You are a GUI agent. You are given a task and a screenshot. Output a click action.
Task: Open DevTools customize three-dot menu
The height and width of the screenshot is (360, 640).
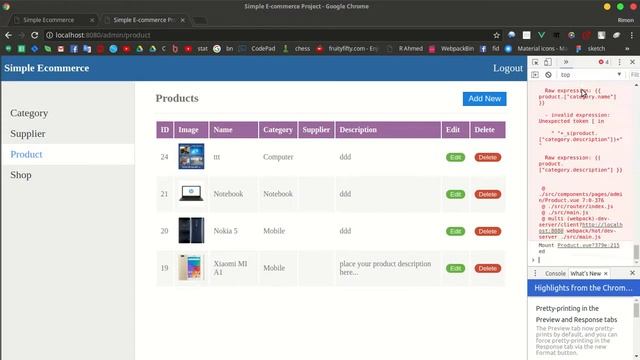coord(620,62)
